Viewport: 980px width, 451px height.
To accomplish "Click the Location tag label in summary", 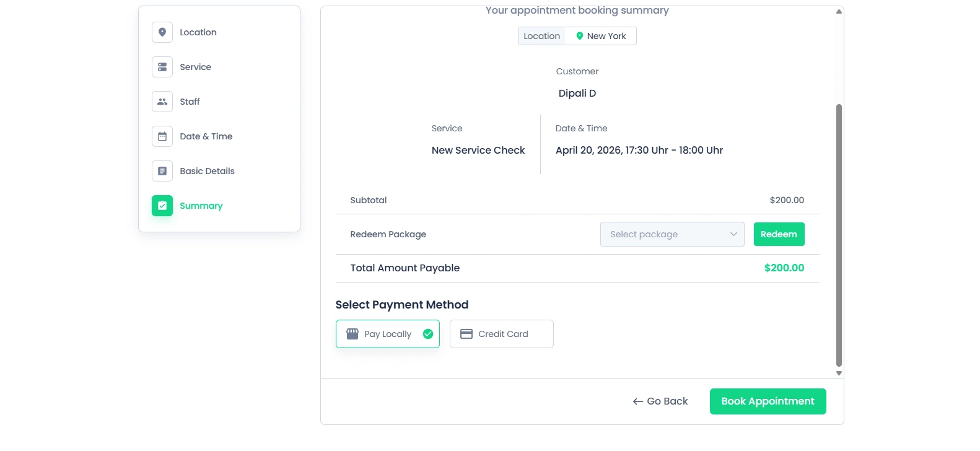I will pyautogui.click(x=542, y=36).
